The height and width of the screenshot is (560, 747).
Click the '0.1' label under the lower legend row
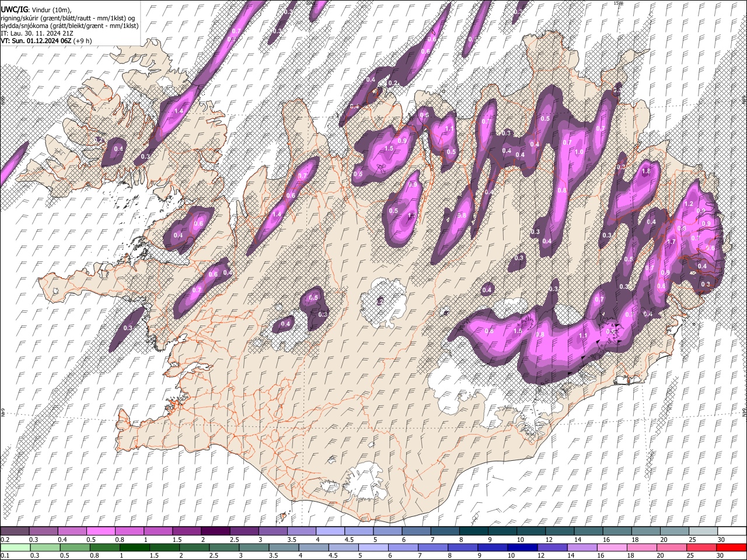coord(5,556)
